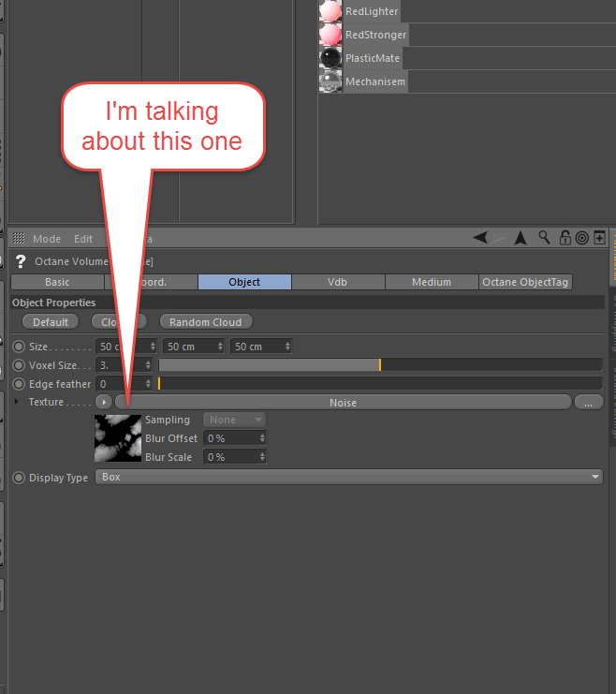Click the Noise texture preview thumbnail

(118, 438)
